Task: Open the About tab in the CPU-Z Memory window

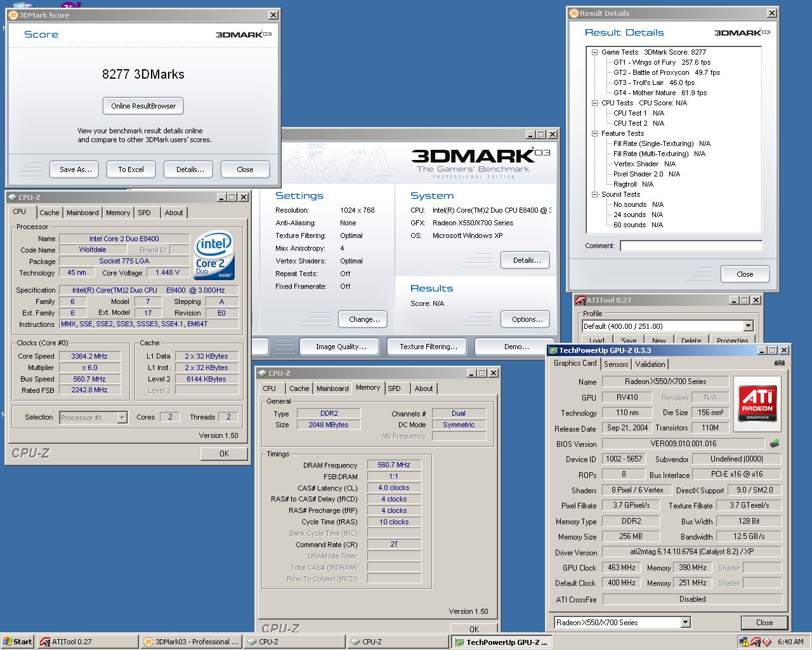Action: coord(424,388)
